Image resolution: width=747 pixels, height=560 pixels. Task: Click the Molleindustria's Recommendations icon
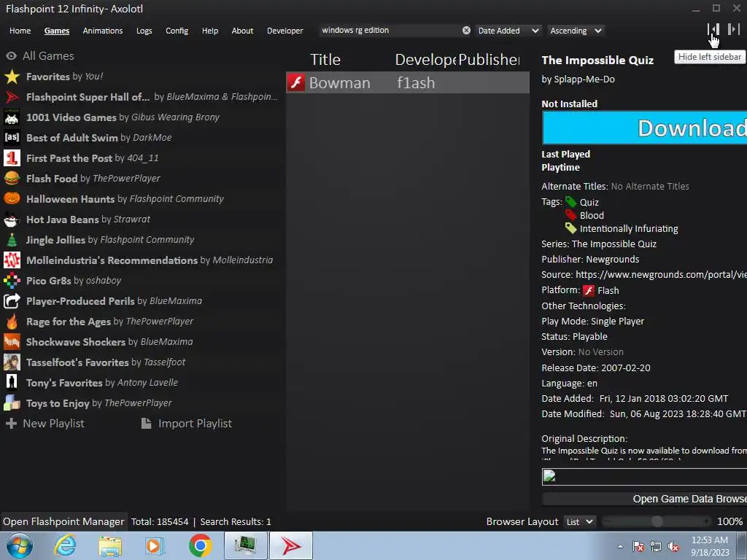click(12, 260)
